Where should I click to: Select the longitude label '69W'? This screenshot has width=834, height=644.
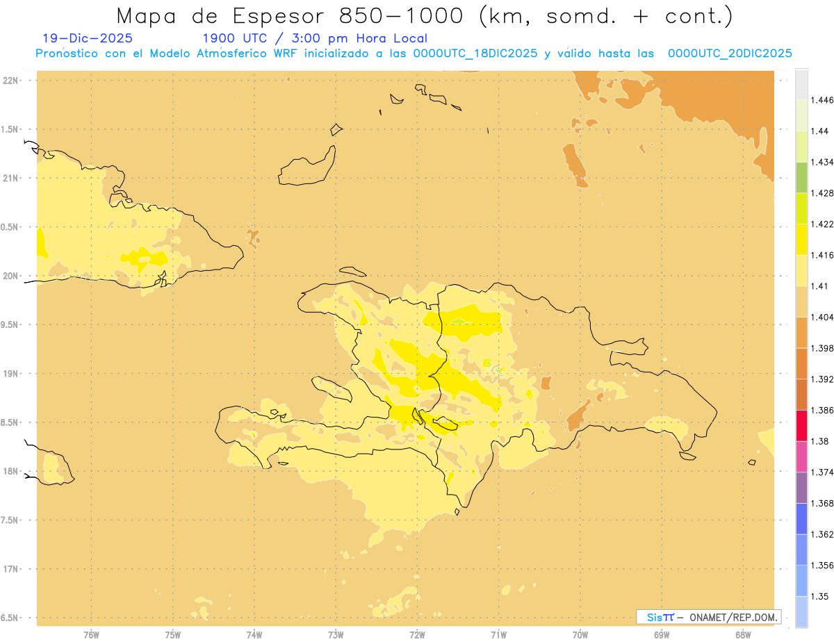click(x=662, y=635)
